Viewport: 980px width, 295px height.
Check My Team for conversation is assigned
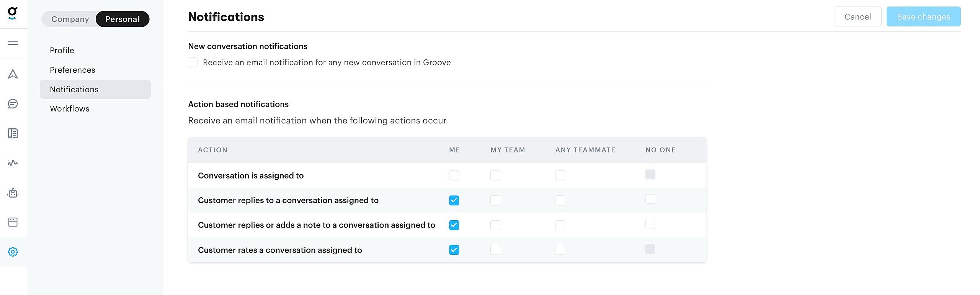tap(495, 175)
